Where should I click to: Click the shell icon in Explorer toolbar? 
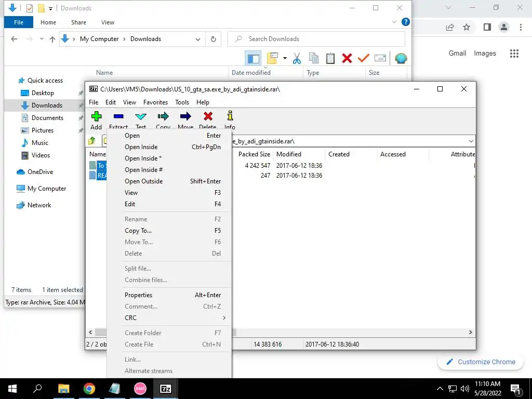pyautogui.click(x=401, y=58)
